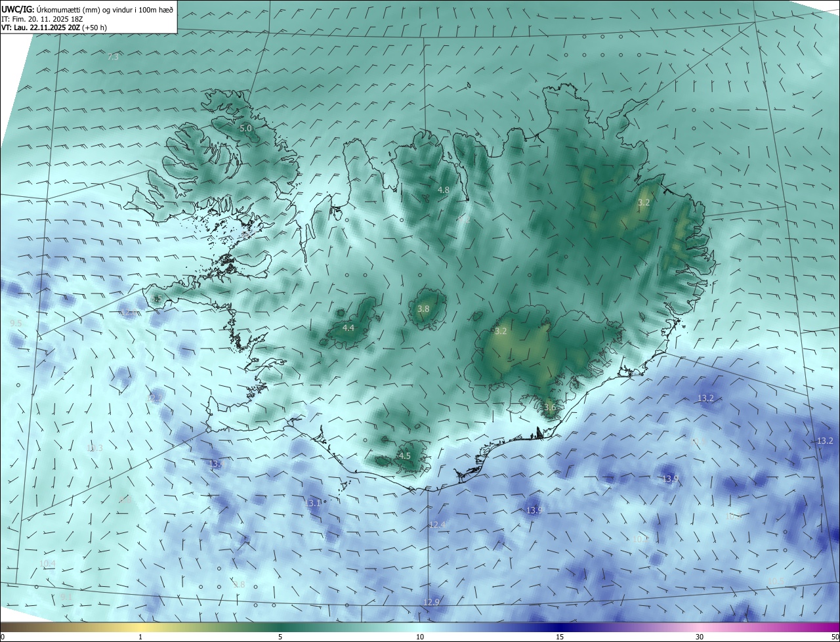The image size is (840, 642).
Task: Click the valid time line "VT: Lau. 22.11.2025 20Z (+50 h)"
Action: [54, 28]
